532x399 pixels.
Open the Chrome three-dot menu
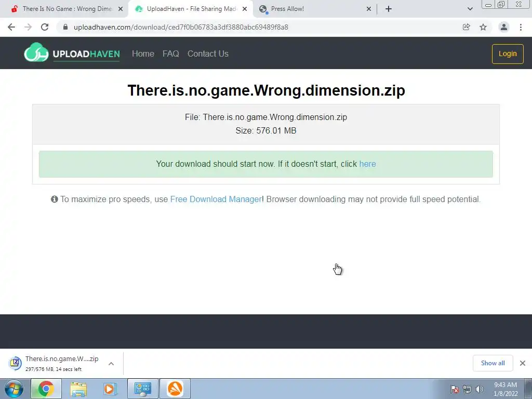pos(521,27)
